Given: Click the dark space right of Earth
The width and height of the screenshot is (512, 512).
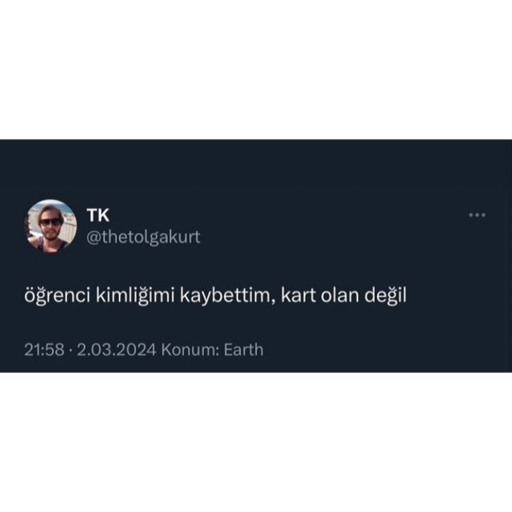Looking at the screenshot, I should [387, 350].
